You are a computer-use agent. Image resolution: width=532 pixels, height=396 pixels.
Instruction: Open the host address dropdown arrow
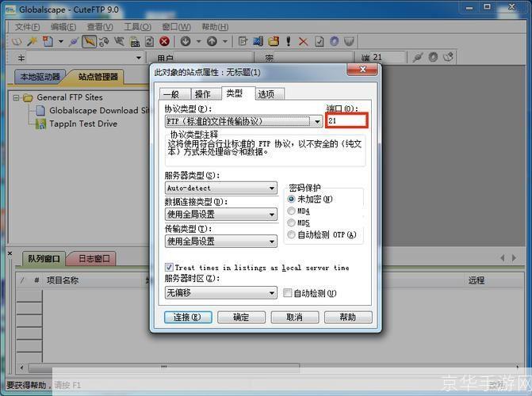click(139, 58)
